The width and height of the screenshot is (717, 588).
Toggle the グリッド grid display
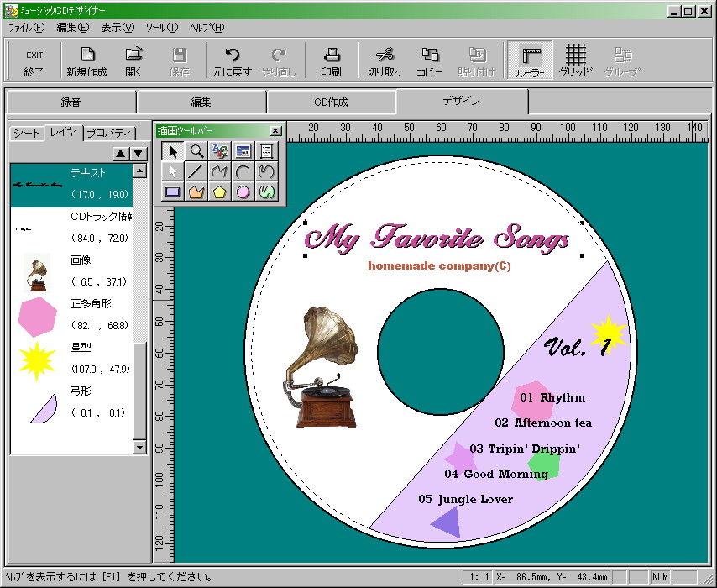coord(575,61)
